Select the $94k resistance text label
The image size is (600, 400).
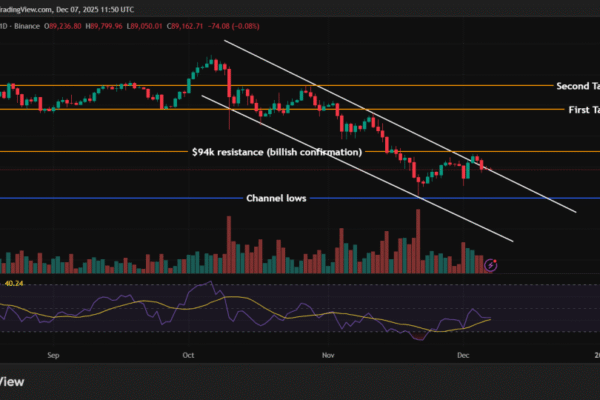(x=276, y=152)
